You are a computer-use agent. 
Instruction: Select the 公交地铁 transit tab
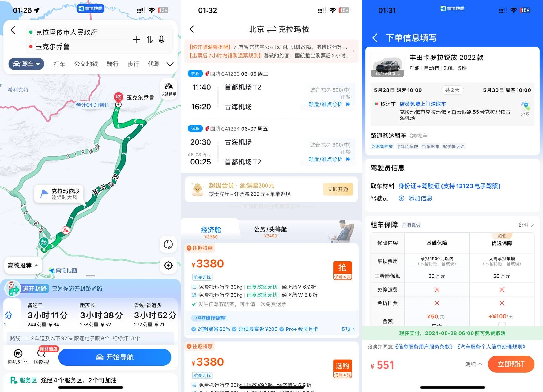86,64
